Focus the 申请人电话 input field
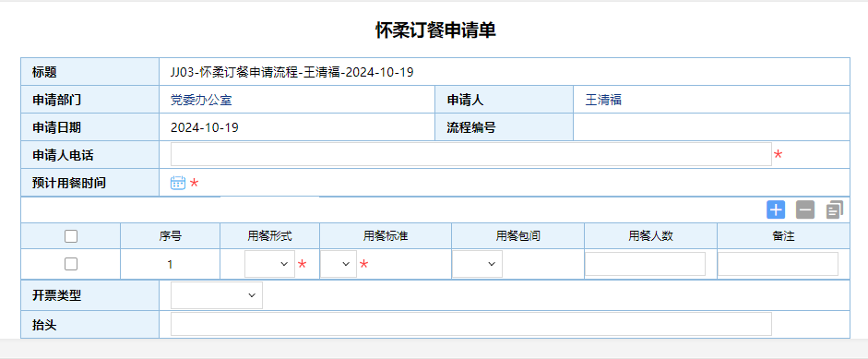This screenshot has width=868, height=359. tap(471, 154)
